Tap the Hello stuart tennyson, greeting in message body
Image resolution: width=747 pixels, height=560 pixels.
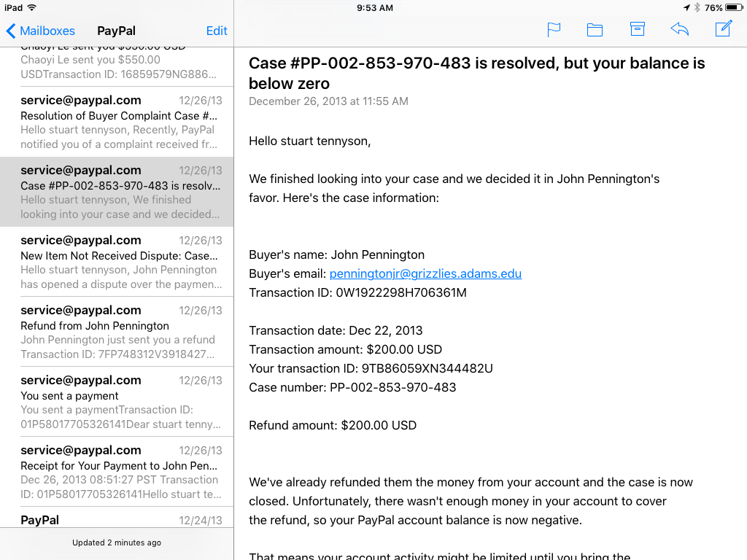[309, 141]
